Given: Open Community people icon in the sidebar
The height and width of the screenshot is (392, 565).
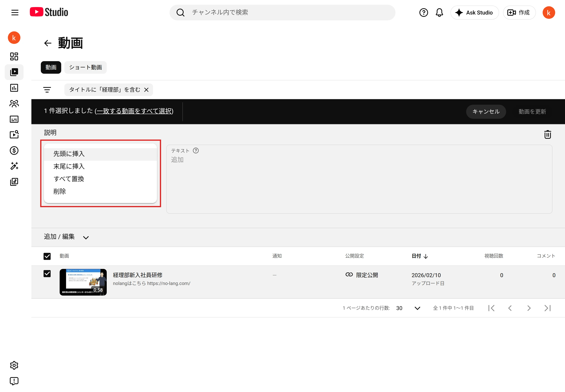Looking at the screenshot, I should 14,103.
